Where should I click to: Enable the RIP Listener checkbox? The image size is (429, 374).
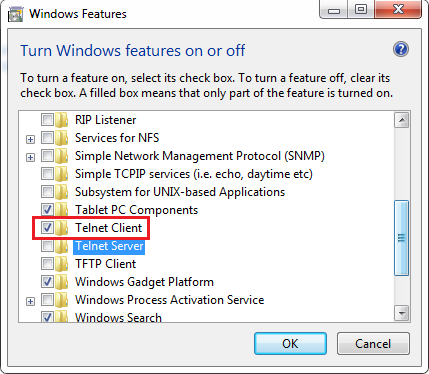(47, 119)
